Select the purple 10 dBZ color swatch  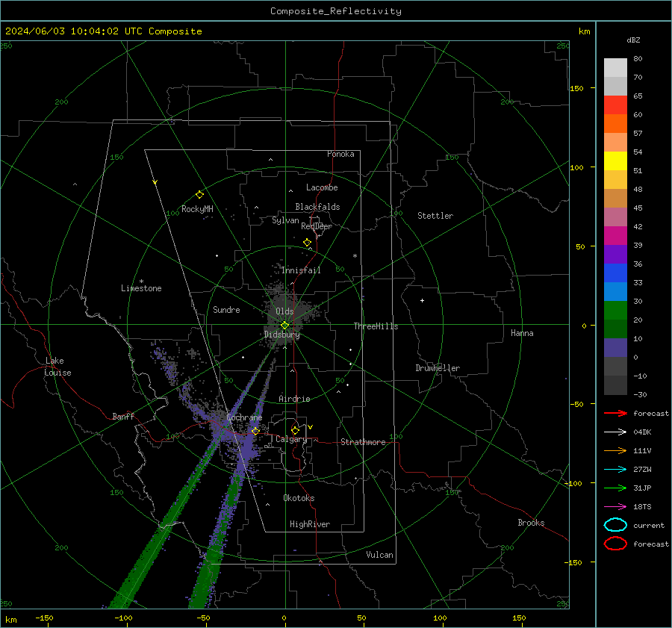(x=615, y=348)
